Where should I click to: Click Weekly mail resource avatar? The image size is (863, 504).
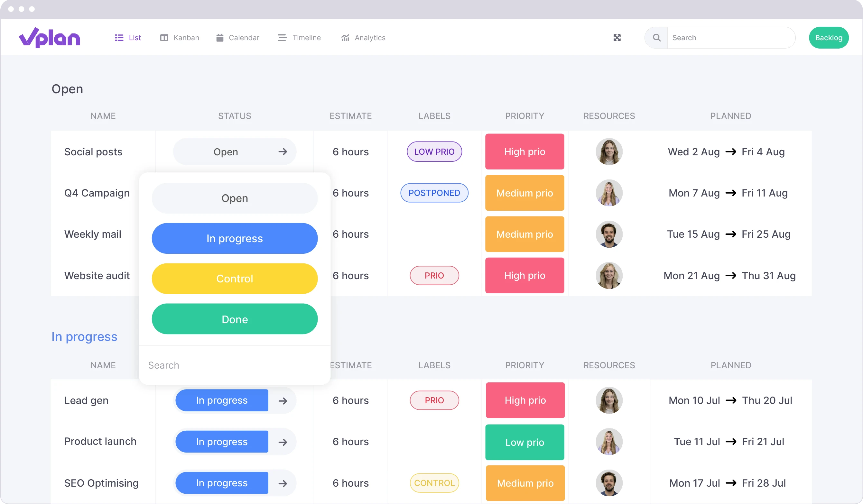pyautogui.click(x=608, y=234)
